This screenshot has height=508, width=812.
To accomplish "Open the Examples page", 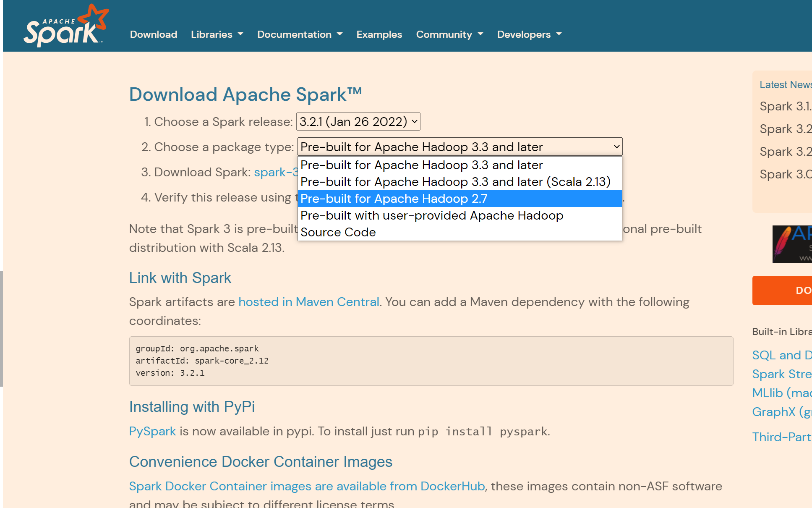I will (379, 34).
